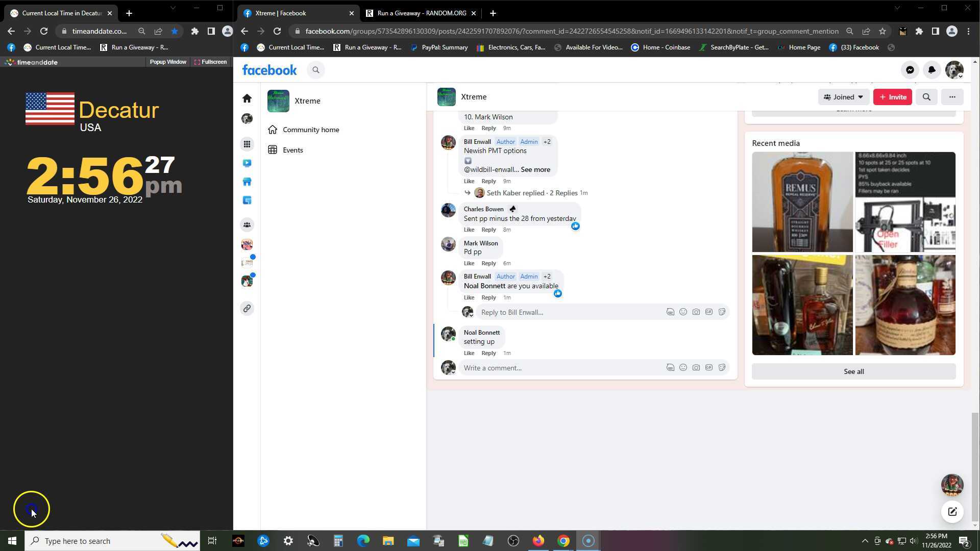Go to the Facebook Home icon in sidebar
Viewport: 980px width, 551px height.
tap(247, 98)
